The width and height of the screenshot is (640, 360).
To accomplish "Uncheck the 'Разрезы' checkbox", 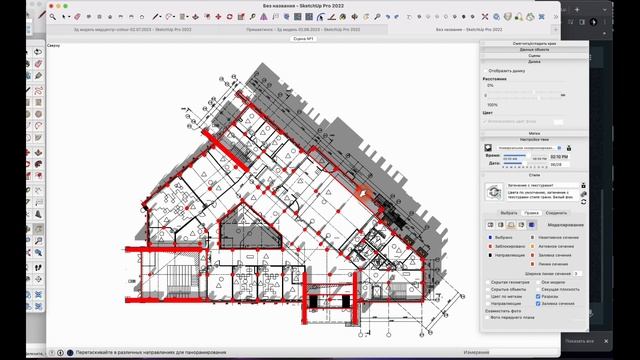I will pyautogui.click(x=538, y=296).
